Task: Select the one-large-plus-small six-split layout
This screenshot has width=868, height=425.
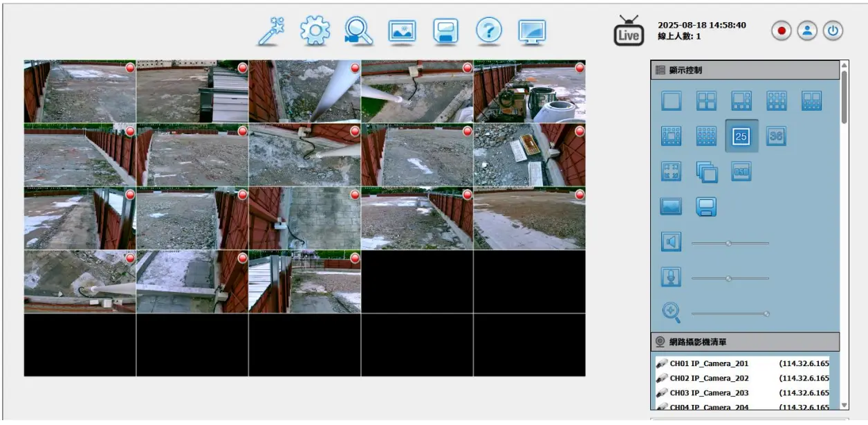Action: (x=741, y=101)
